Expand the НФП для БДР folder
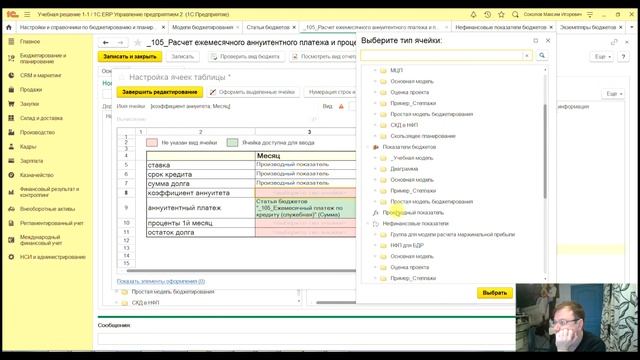 (375, 246)
